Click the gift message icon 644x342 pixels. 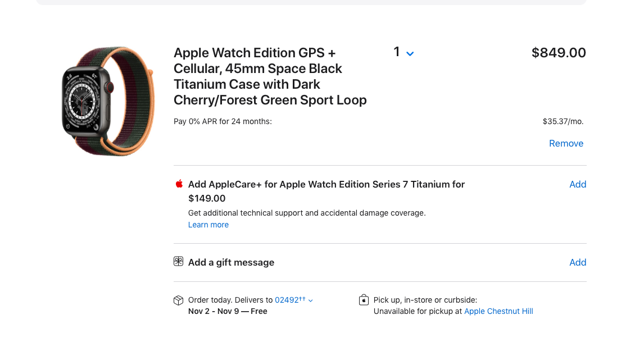pyautogui.click(x=179, y=262)
